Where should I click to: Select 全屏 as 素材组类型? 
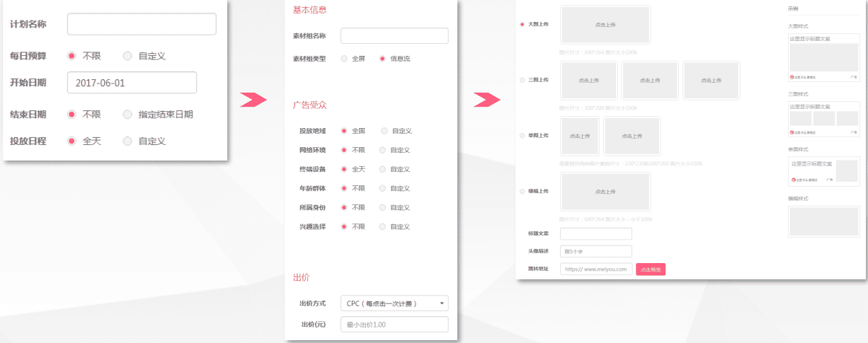tap(344, 59)
